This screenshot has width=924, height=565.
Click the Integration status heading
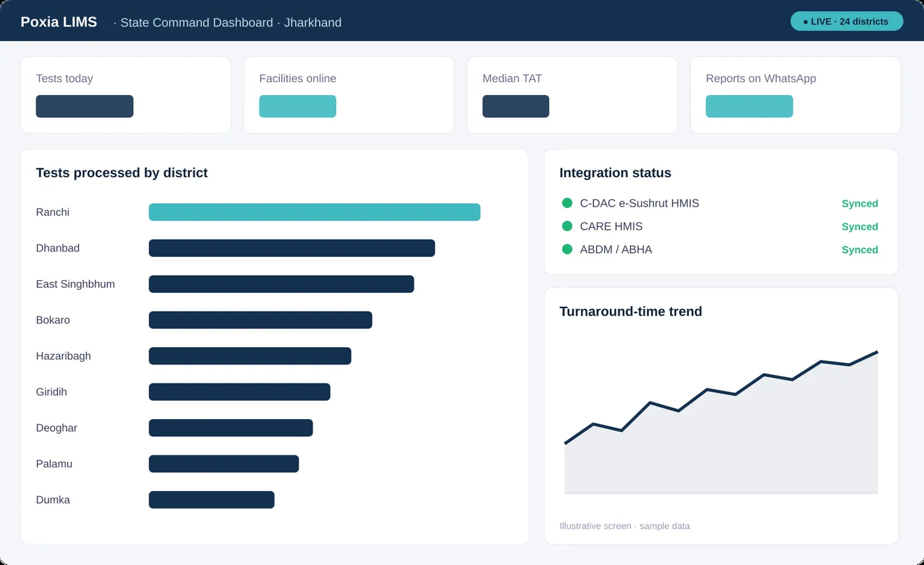pyautogui.click(x=615, y=173)
